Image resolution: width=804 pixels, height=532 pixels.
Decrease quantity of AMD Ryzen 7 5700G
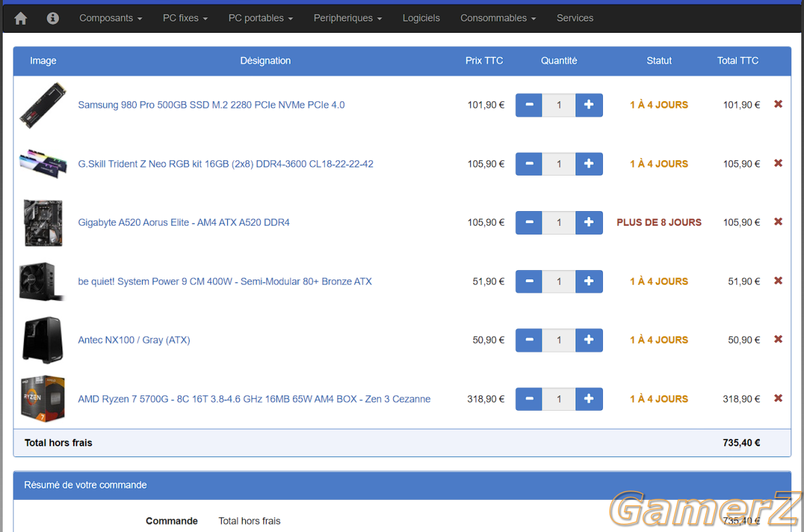tap(529, 399)
